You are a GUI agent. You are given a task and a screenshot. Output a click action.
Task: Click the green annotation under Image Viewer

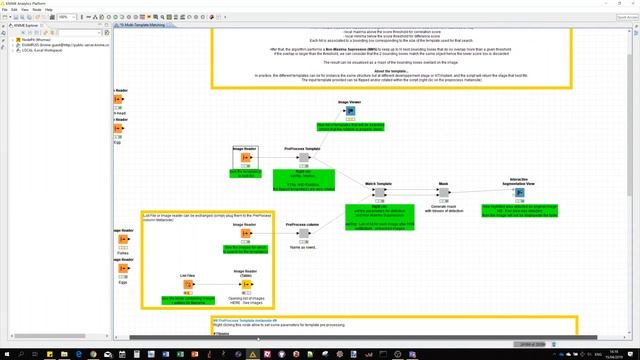tap(350, 127)
